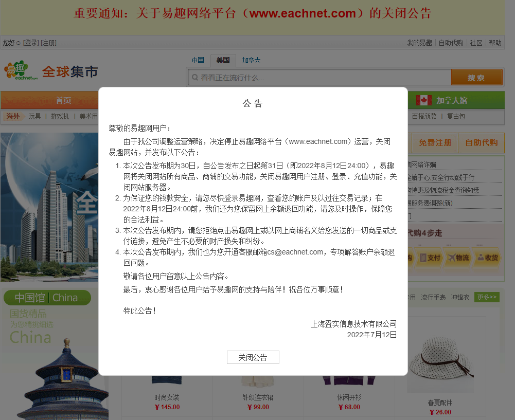
Task: Click the city skyline banner image
Action: click(49, 207)
